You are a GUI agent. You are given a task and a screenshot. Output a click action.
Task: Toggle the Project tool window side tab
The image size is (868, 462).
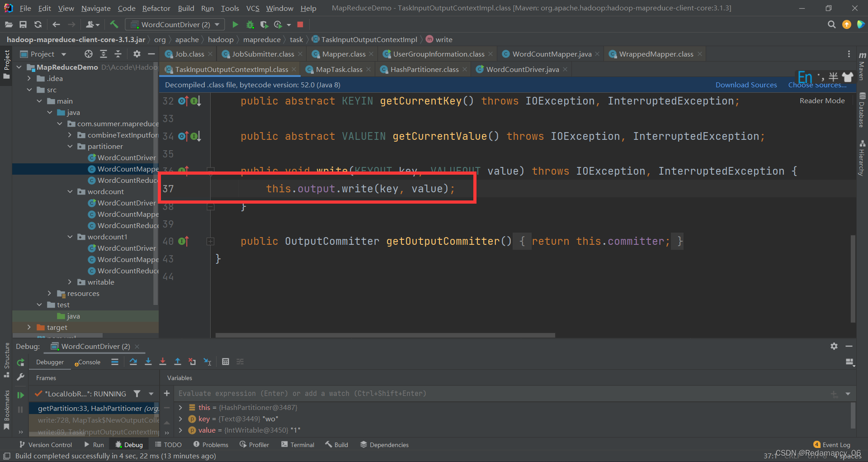[6, 65]
